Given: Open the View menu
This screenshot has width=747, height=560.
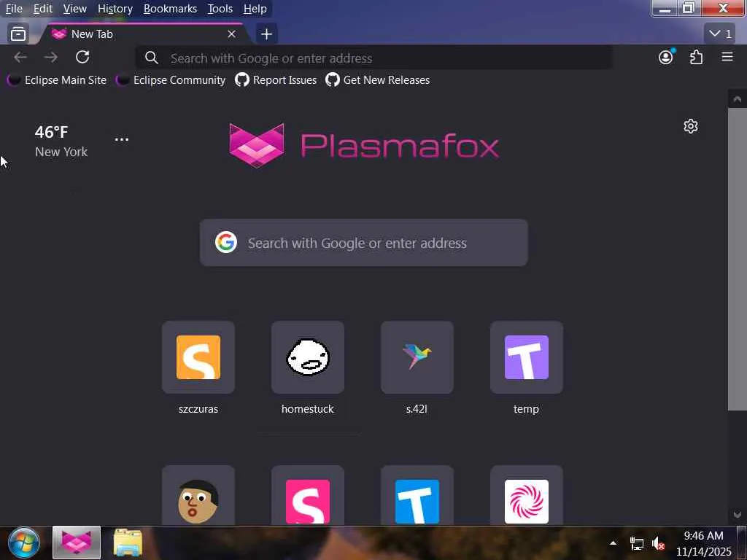Looking at the screenshot, I should [x=75, y=9].
